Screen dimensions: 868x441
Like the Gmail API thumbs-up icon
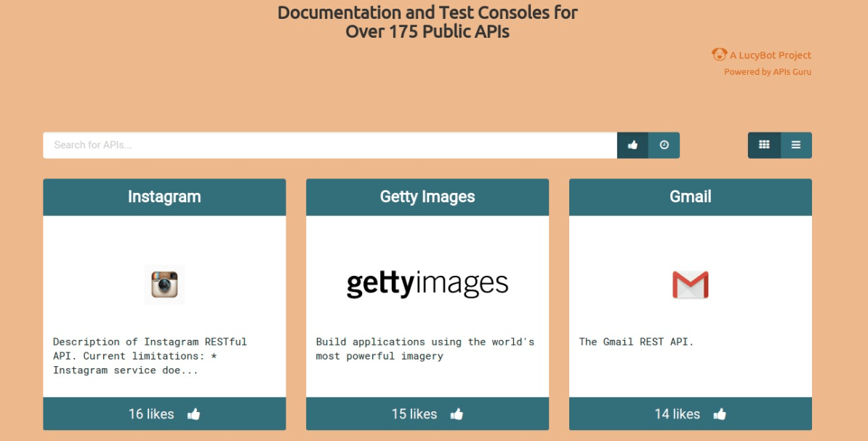tap(719, 414)
